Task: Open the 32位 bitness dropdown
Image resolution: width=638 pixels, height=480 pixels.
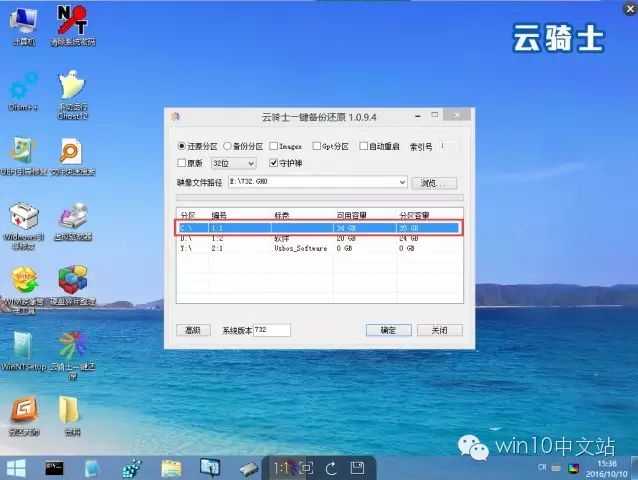Action: point(234,163)
